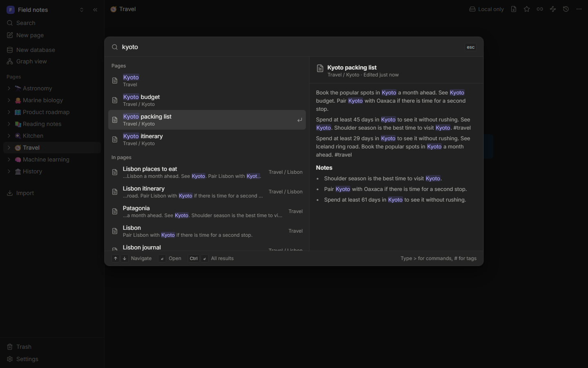Select the Travel page in the sidebar
Image resolution: width=588 pixels, height=368 pixels.
pos(52,148)
